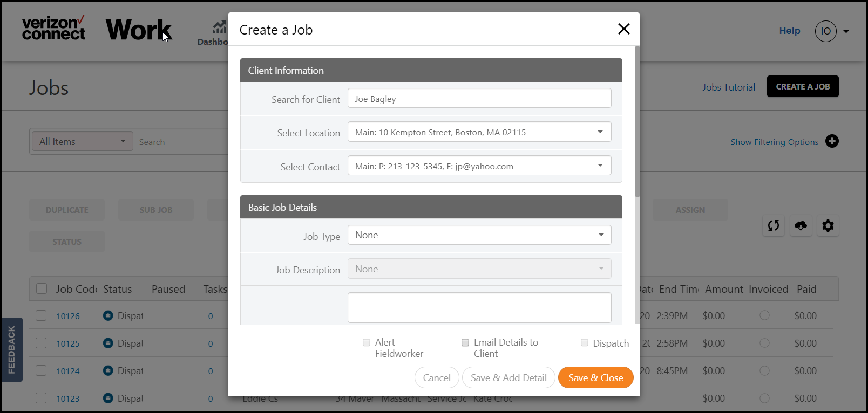This screenshot has width=868, height=413.
Task: Sort by the Paid column header
Action: click(x=806, y=289)
